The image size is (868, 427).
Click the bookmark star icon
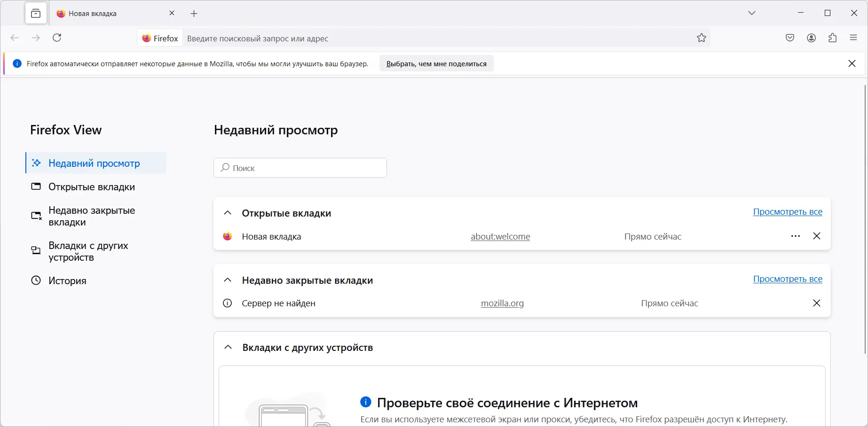click(701, 38)
